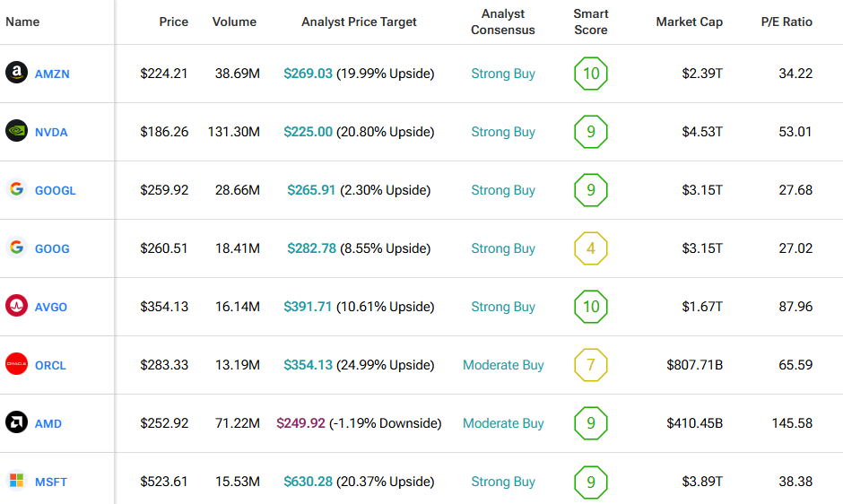The image size is (843, 504).
Task: Sort by the Volume column header
Action: (x=234, y=22)
